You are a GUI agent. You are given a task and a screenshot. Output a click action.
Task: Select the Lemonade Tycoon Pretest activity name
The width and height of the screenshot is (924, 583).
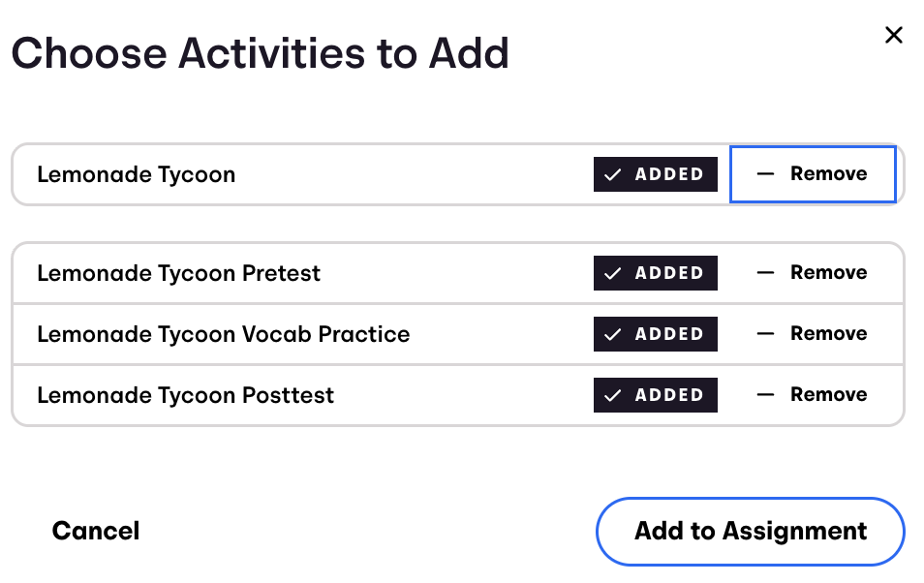point(178,274)
